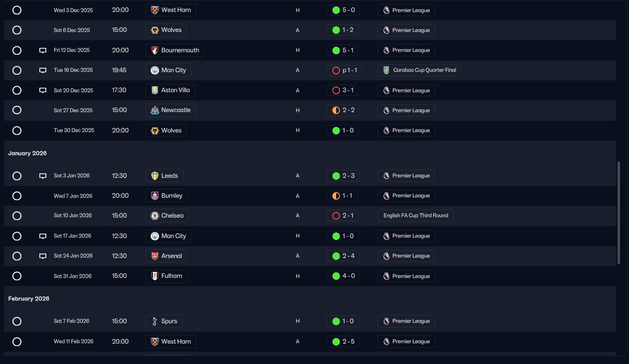629x364 pixels.
Task: Select the radio circle for Man City 17 Jan match
Action: [x=17, y=236]
